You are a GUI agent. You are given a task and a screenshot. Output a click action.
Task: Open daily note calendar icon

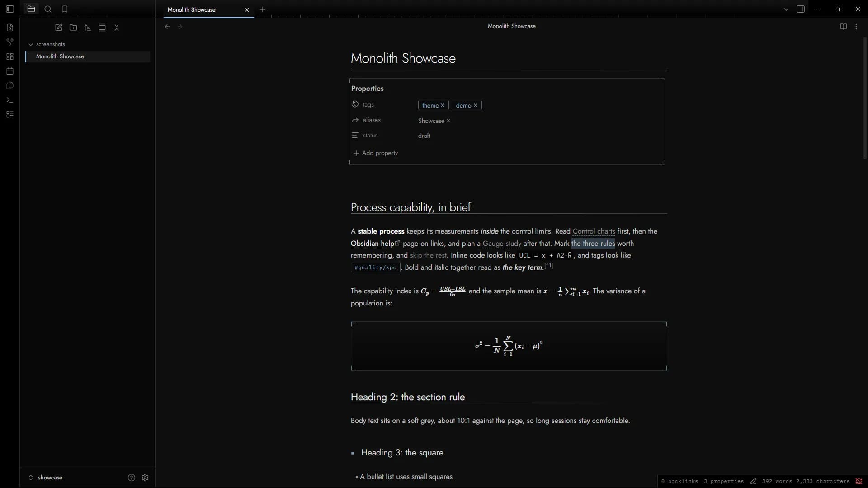(x=10, y=71)
